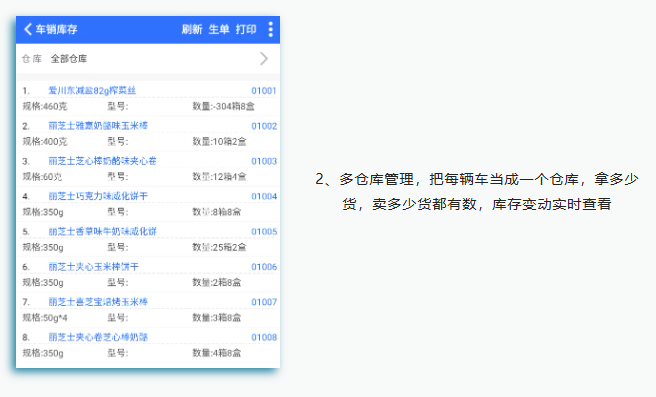Image resolution: width=656 pixels, height=397 pixels.
Task: Click quantity 数量:3箱8盒
Action: [217, 318]
